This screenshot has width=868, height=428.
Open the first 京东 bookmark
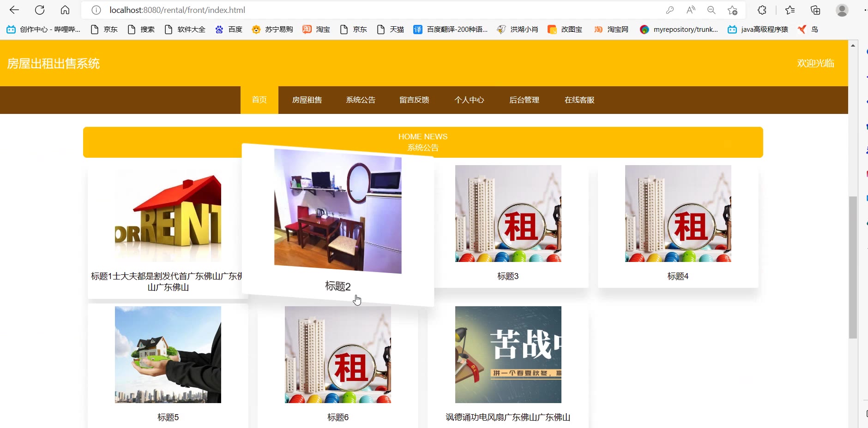104,30
